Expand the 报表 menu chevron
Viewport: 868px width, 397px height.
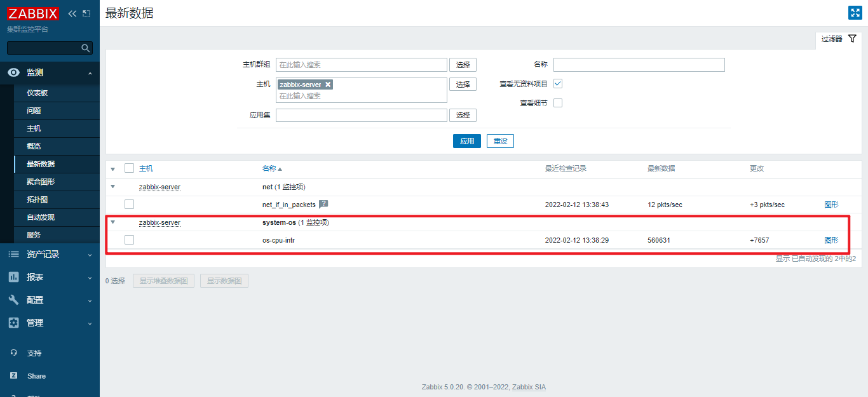90,278
